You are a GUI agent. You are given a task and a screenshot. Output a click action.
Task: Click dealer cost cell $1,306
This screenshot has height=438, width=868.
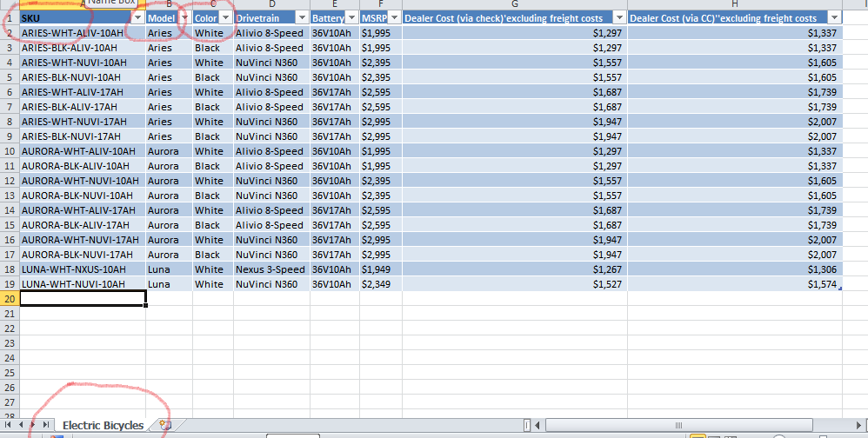(x=735, y=269)
